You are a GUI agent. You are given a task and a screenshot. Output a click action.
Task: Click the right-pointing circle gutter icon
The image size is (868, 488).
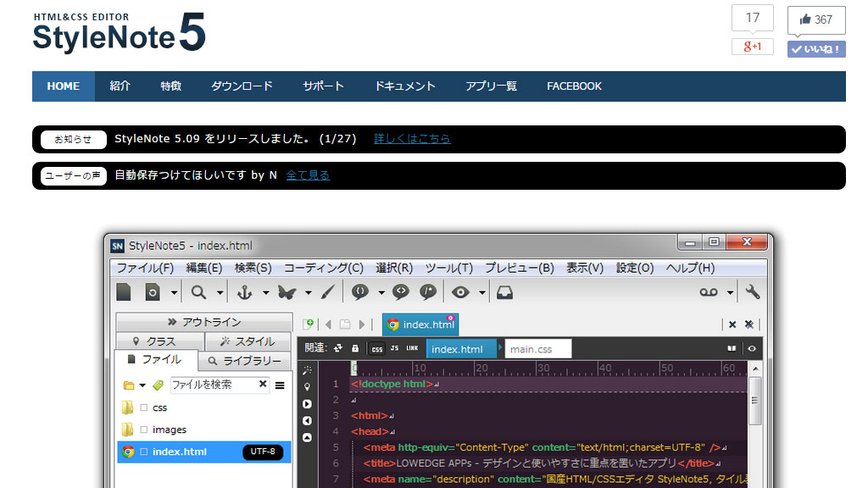(x=307, y=404)
